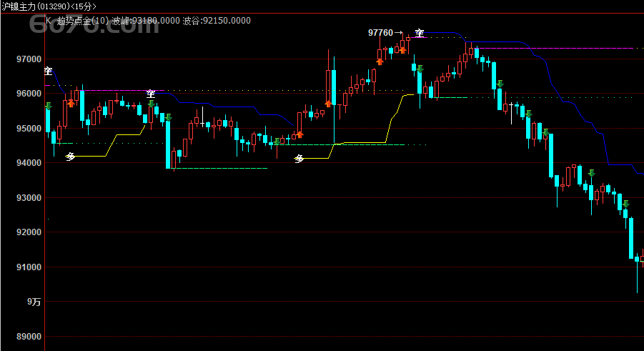This screenshot has height=351, width=644.
Task: Select the 空 signal on the 96000 magenta line
Action: pos(151,94)
